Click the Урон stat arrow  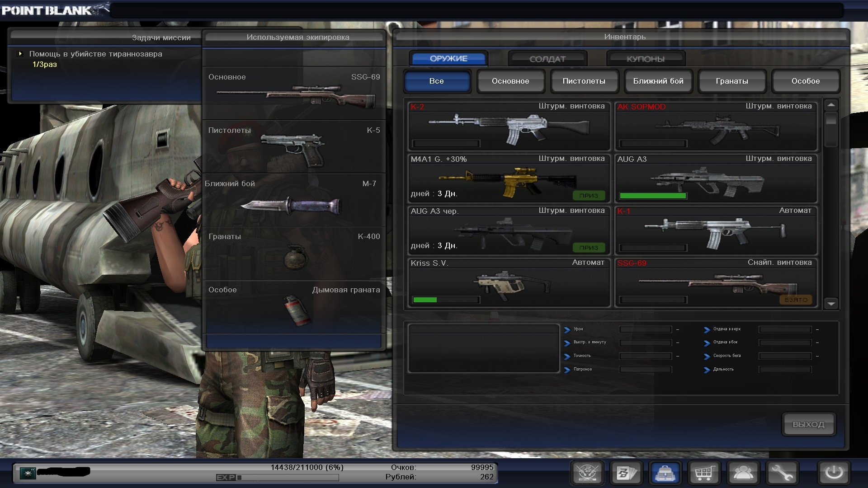tap(567, 330)
